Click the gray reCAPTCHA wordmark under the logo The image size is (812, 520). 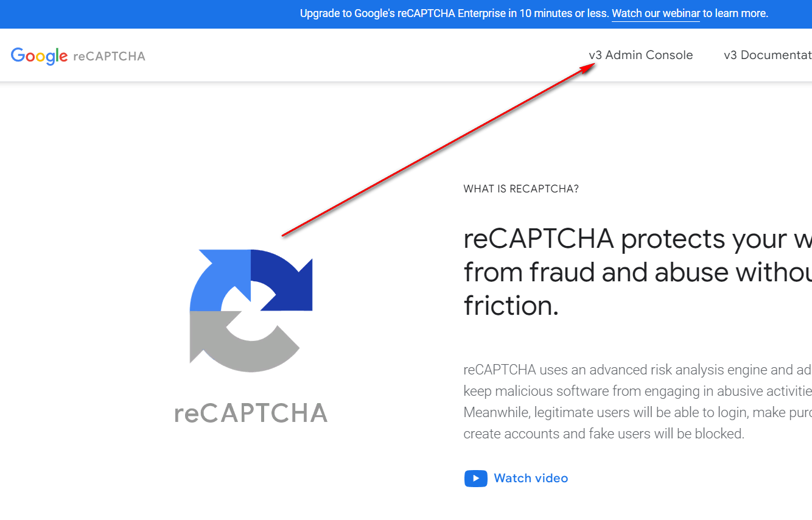251,413
